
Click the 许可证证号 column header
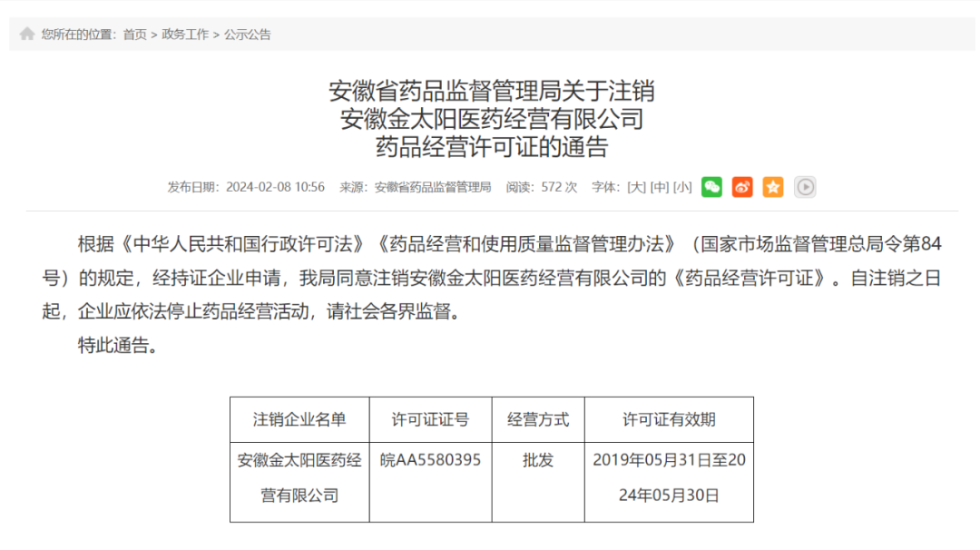430,419
